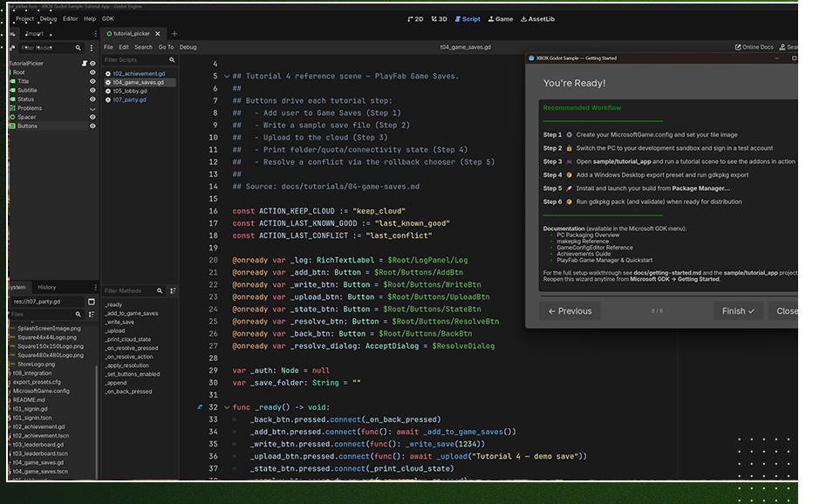Open the Debug menu in top bar
Screen dimensions: 833x504
(x=48, y=18)
